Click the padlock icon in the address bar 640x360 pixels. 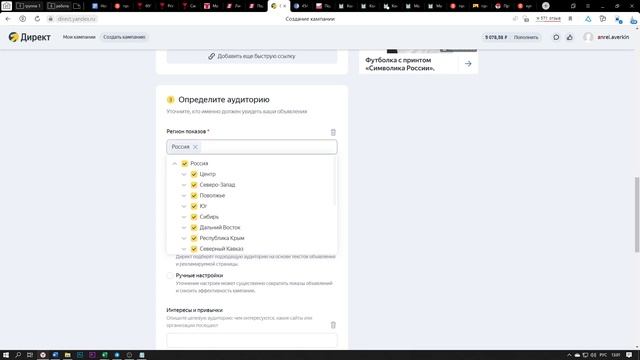point(51,19)
